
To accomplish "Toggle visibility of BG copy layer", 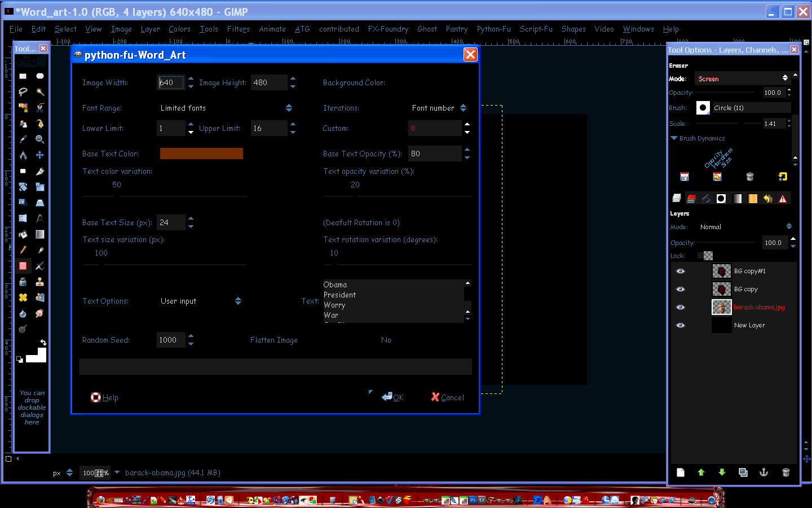I will pyautogui.click(x=681, y=289).
